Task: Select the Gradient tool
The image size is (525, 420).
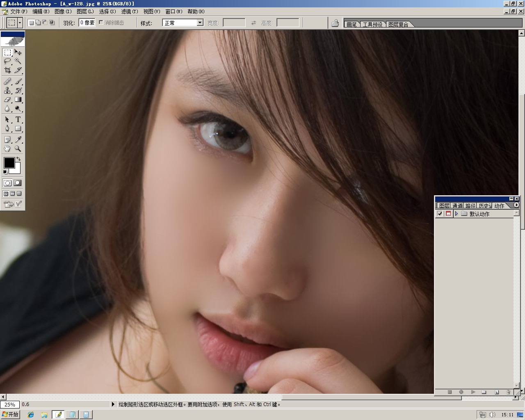Action: point(18,99)
